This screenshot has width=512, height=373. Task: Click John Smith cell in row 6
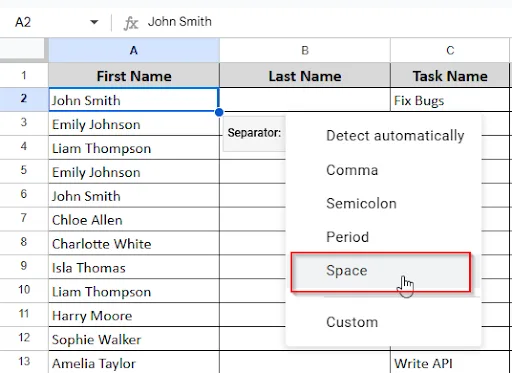(x=134, y=195)
